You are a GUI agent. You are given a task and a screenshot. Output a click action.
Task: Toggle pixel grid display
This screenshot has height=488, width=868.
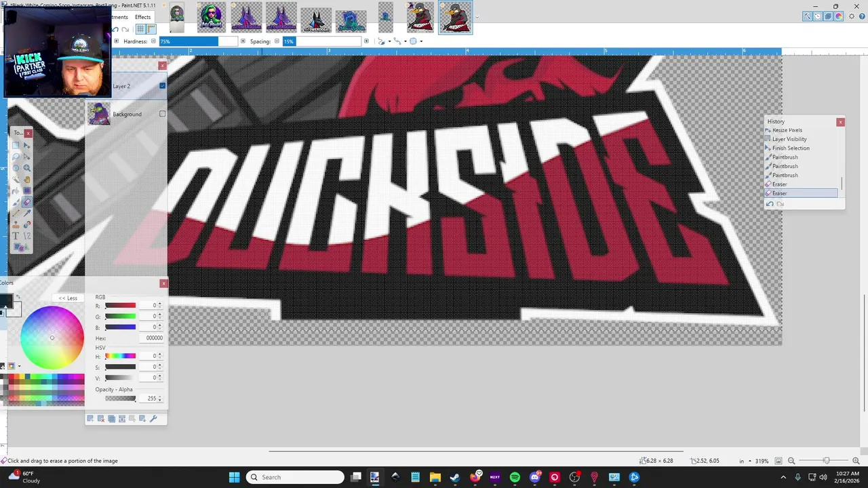[140, 29]
